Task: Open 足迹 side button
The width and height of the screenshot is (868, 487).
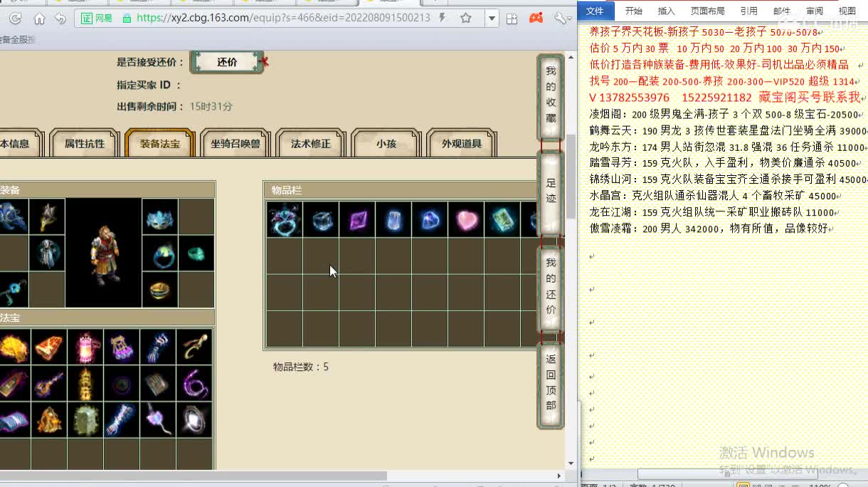Action: tap(551, 192)
